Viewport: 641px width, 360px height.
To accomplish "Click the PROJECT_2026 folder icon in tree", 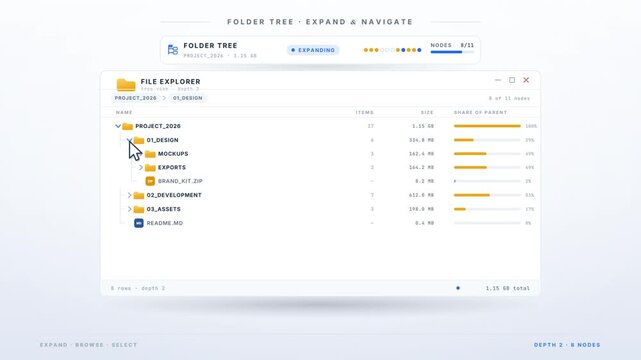I will click(x=128, y=126).
